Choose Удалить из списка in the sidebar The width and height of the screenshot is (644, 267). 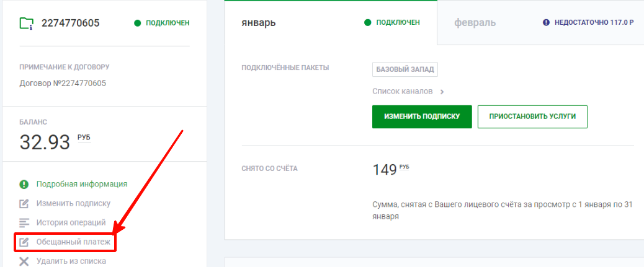[x=71, y=261]
